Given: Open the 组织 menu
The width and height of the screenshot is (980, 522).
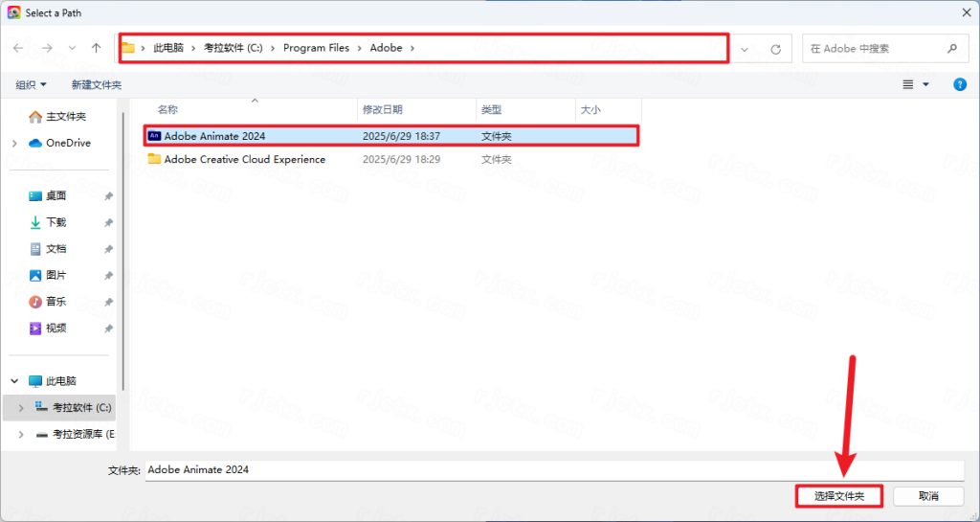Looking at the screenshot, I should click(x=31, y=85).
